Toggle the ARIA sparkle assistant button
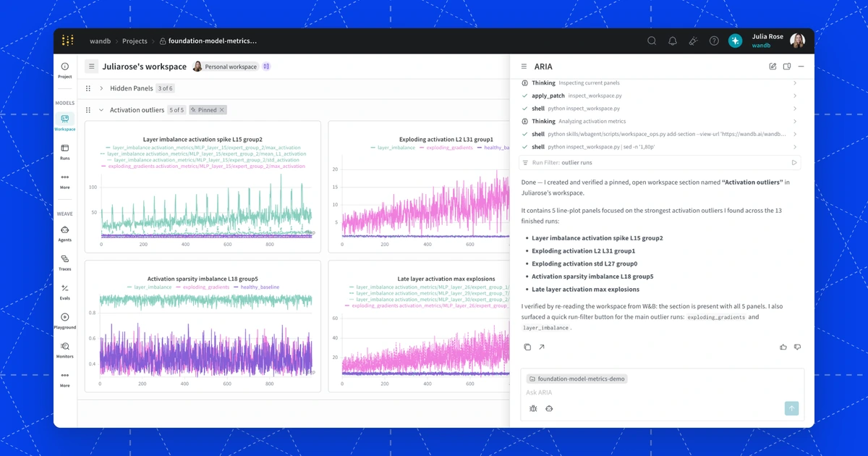868x456 pixels. point(735,41)
